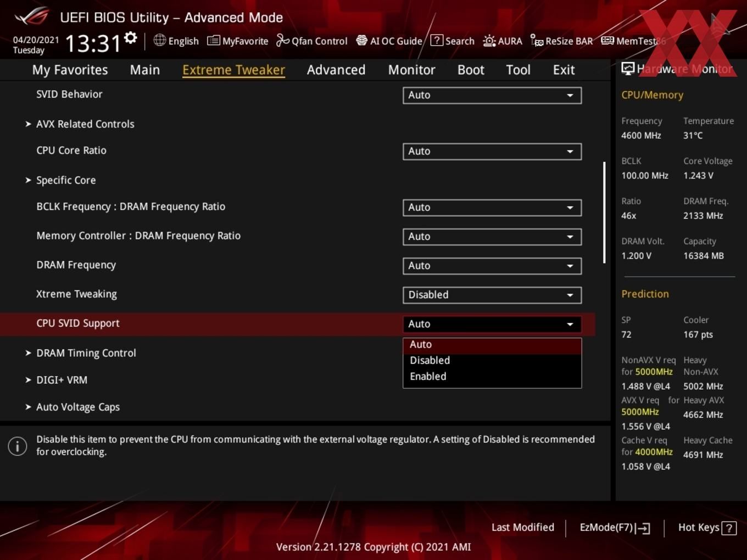Collapse CPU SVID Support dropdown

[x=492, y=324]
